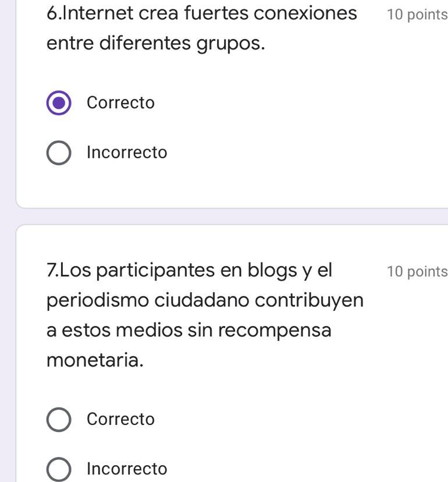Click the 'Correcto' label text in question 6
The height and width of the screenshot is (482, 448).
point(120,102)
